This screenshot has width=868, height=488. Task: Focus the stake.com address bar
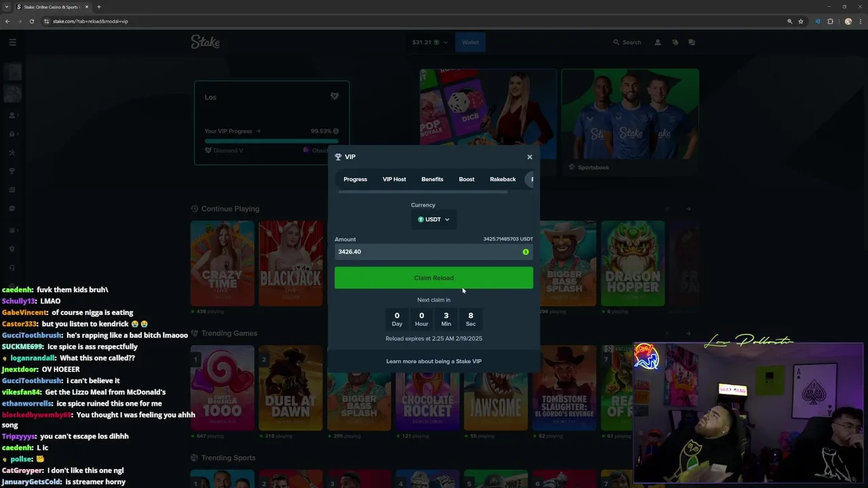coord(414,21)
